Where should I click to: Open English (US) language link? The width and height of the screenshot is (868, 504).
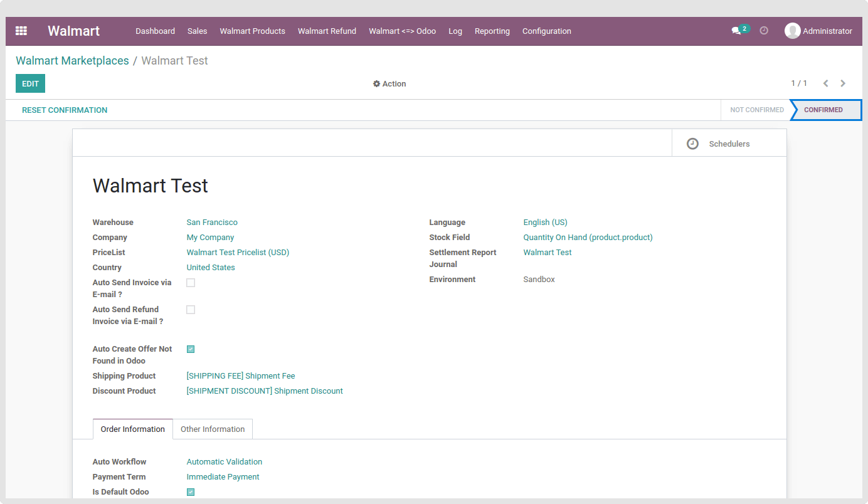tap(545, 223)
